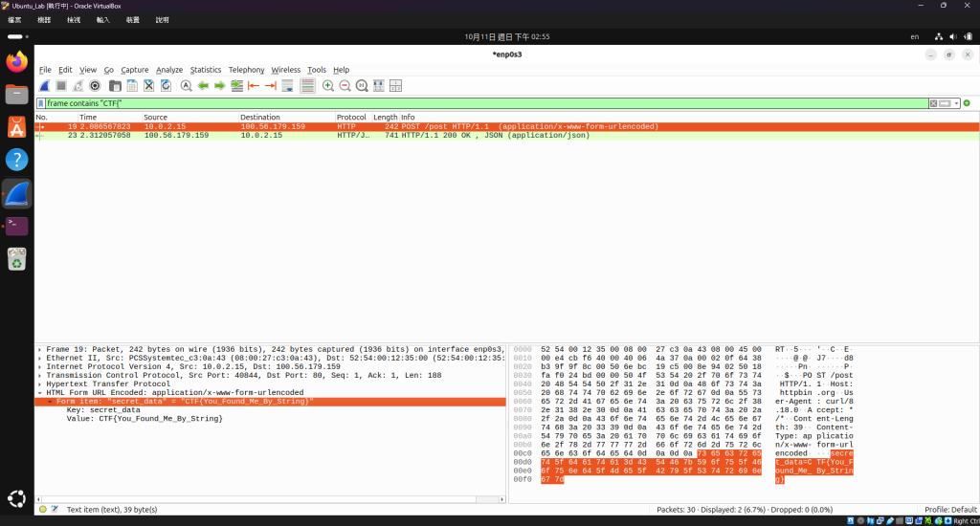Apply the display filter arrow button
Viewport: 980px width, 526px height.
(945, 103)
